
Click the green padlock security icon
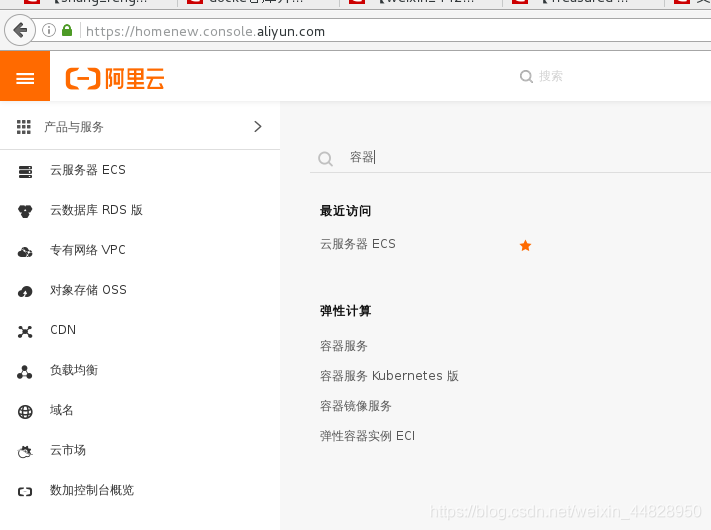[67, 30]
